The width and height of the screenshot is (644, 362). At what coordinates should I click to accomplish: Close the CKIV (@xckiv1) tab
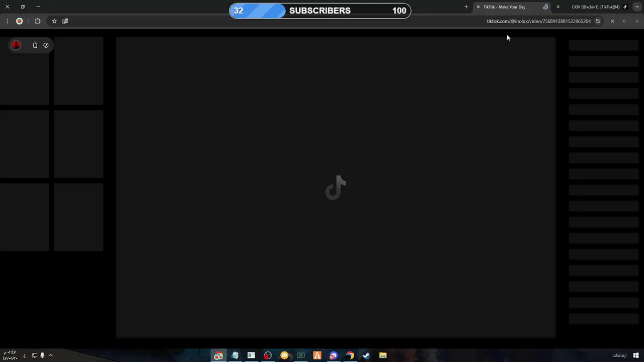558,7
